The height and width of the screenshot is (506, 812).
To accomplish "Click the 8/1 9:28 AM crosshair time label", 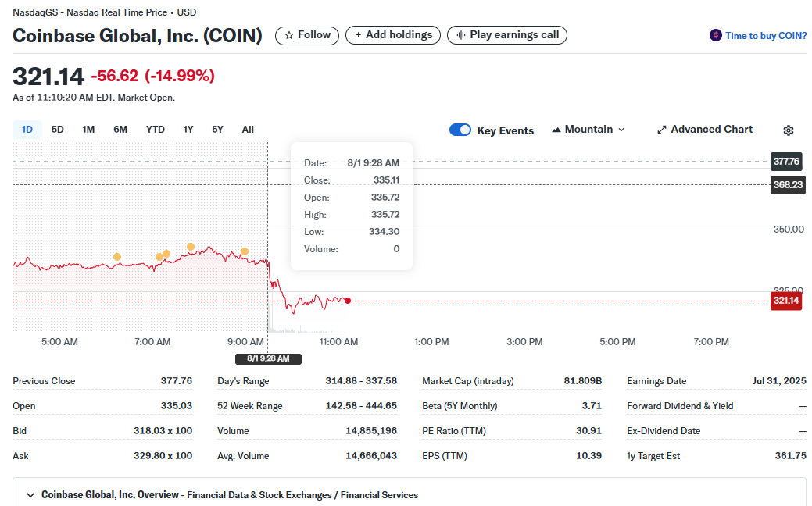I will 268,358.
